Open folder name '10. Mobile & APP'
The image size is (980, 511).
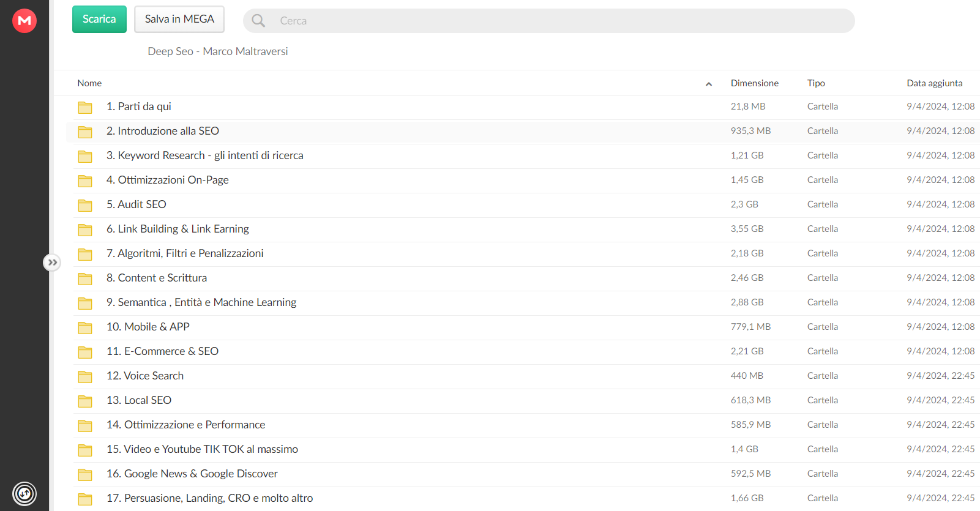(x=148, y=327)
